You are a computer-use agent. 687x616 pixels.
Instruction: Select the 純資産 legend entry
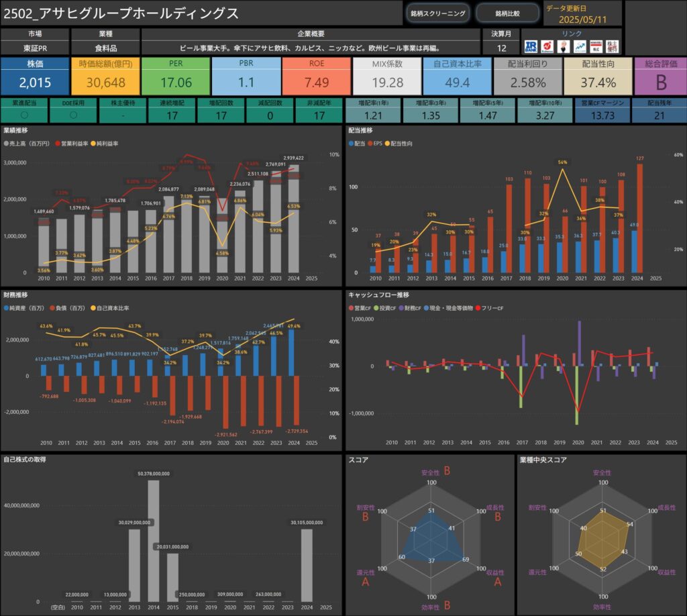coord(24,308)
